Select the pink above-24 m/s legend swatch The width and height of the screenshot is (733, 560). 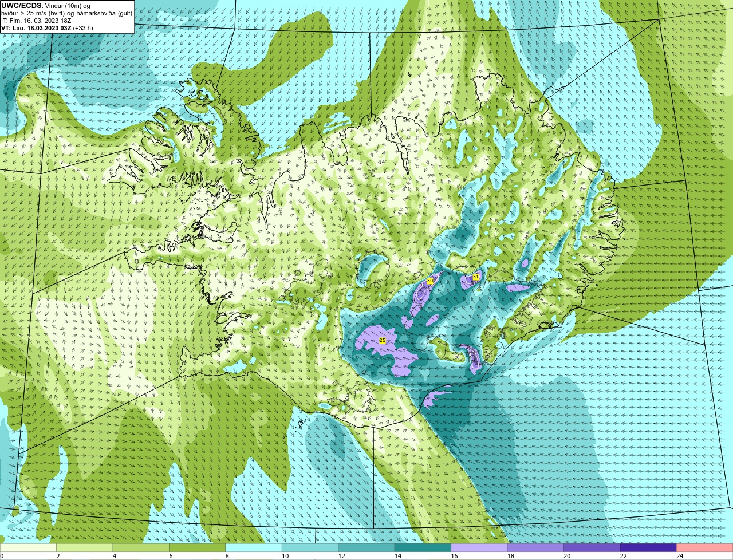(705, 548)
